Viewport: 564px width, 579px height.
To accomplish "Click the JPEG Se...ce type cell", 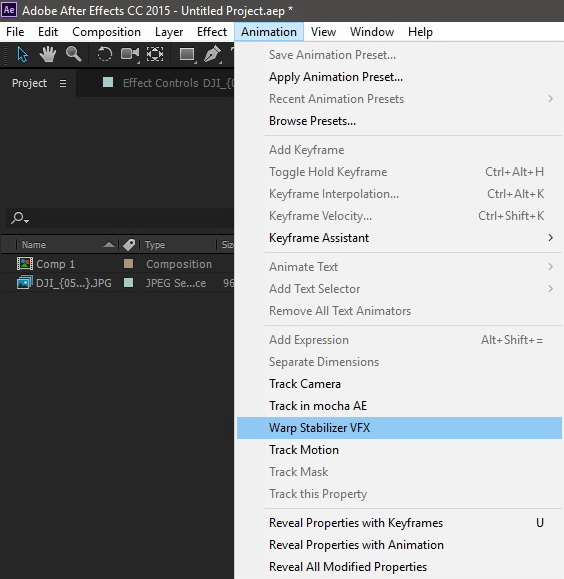I will (x=175, y=283).
